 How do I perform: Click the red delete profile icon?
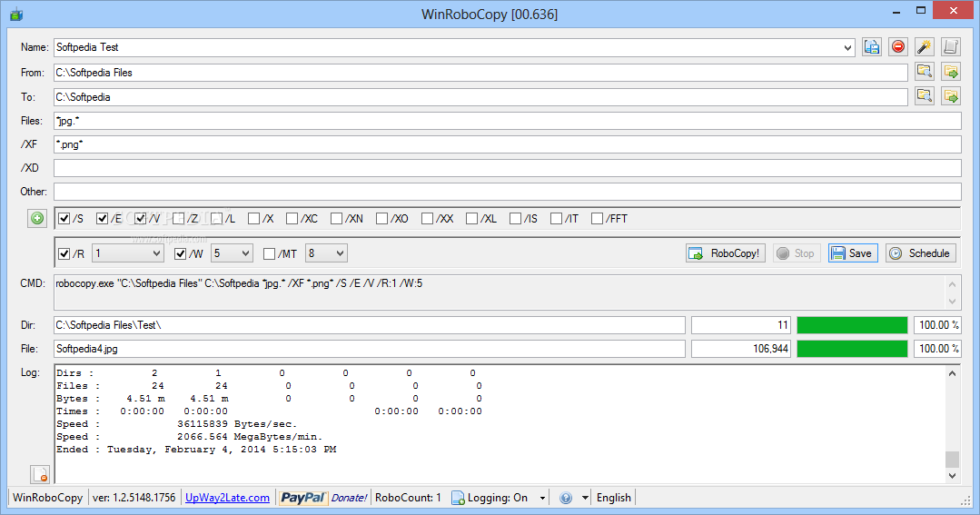click(x=898, y=47)
